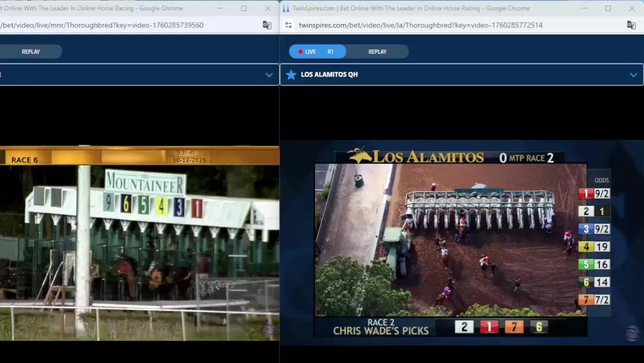
Task: Click the Los Alamitos live video stream
Action: [x=462, y=243]
